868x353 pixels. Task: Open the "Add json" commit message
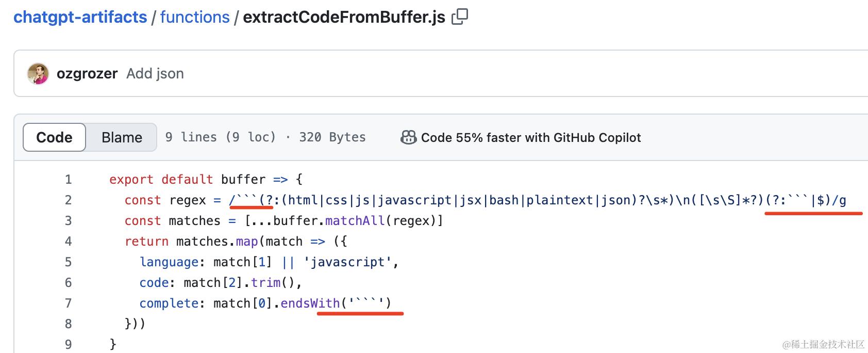[155, 74]
